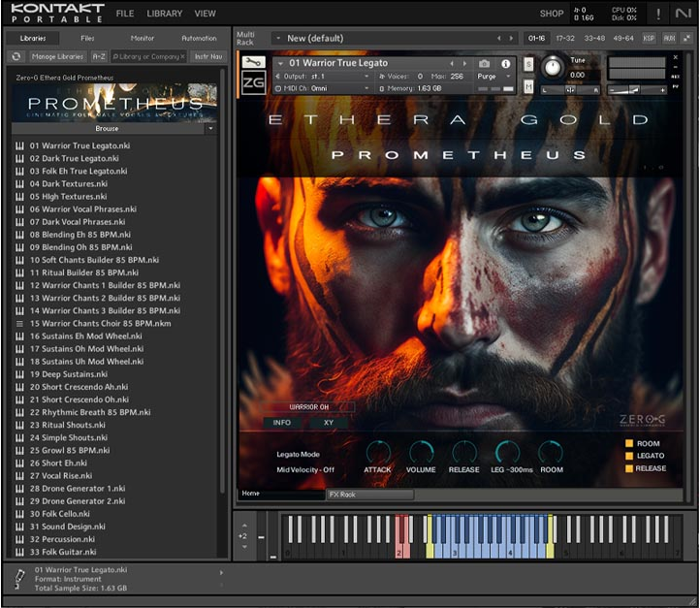This screenshot has height=608, width=700.
Task: Click the SHOP link
Action: click(552, 14)
